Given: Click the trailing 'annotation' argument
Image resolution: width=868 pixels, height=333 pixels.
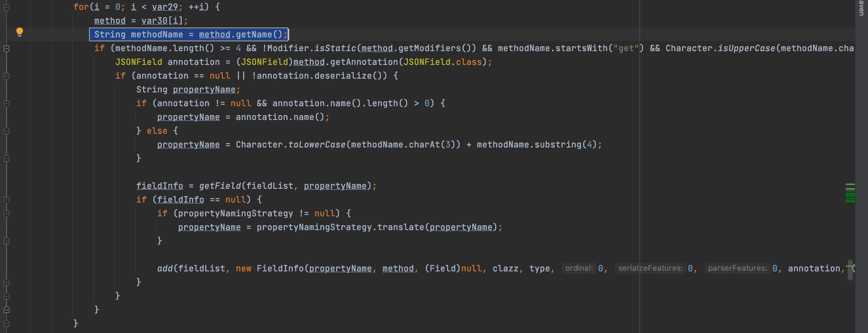Looking at the screenshot, I should pyautogui.click(x=814, y=269).
